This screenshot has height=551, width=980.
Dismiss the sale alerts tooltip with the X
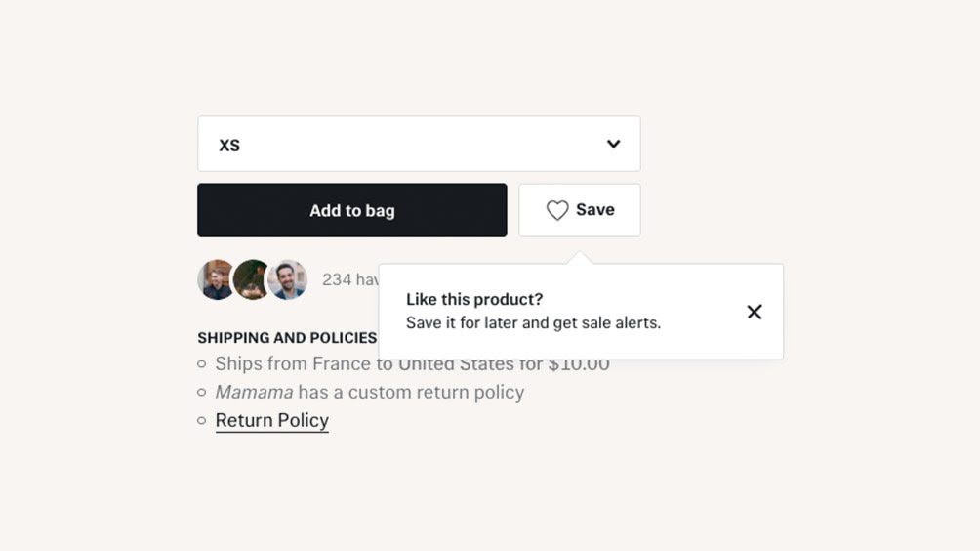click(x=755, y=312)
